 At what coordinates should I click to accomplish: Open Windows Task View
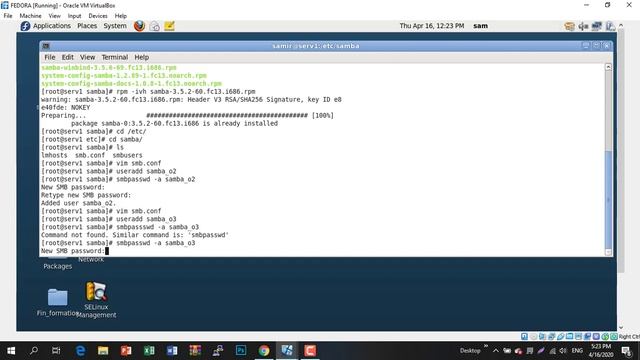click(56, 351)
